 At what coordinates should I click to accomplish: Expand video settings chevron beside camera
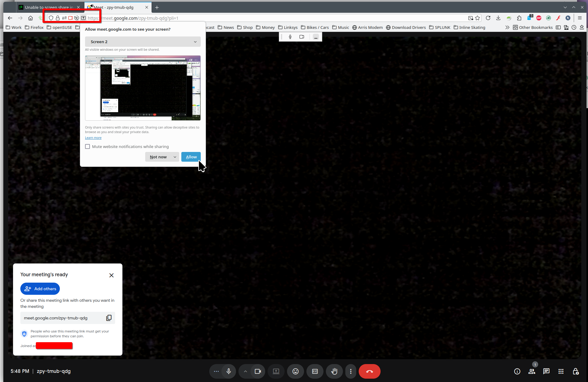point(245,371)
